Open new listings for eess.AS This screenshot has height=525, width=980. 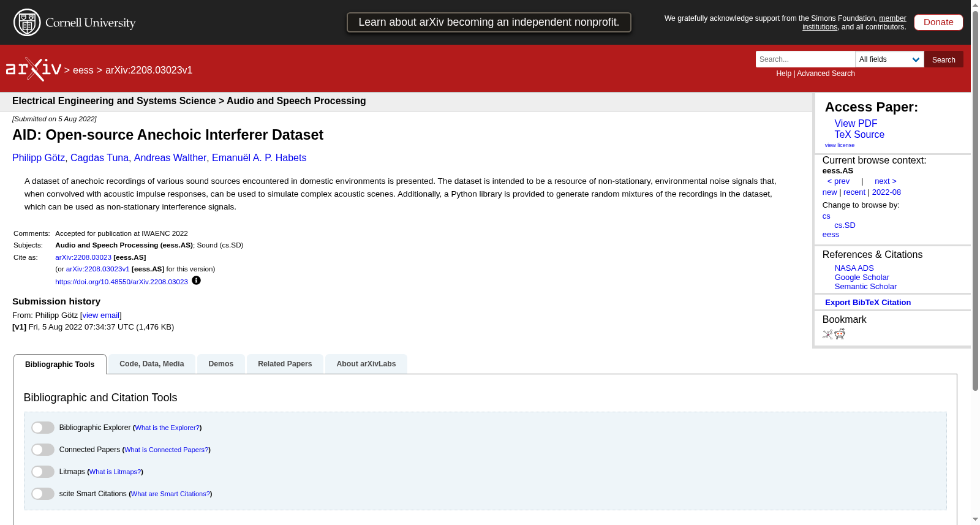(829, 192)
